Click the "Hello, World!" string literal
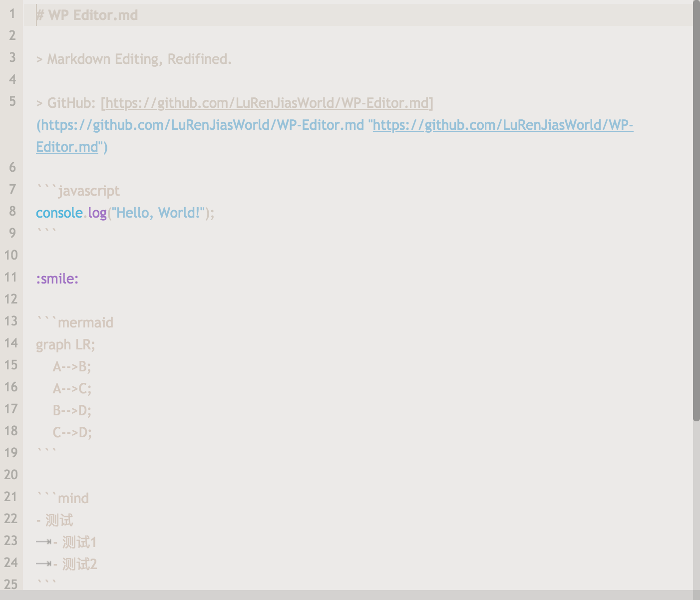700x600 pixels. pos(158,213)
